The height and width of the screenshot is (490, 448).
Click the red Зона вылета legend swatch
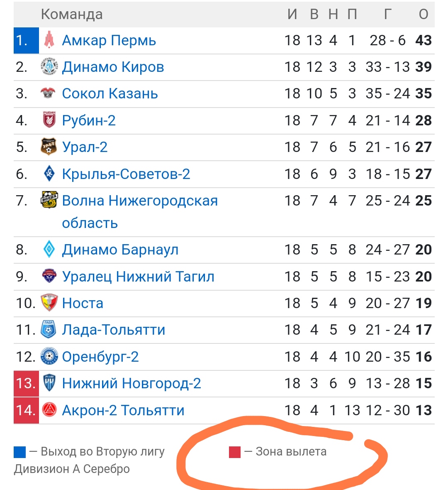[x=235, y=452]
